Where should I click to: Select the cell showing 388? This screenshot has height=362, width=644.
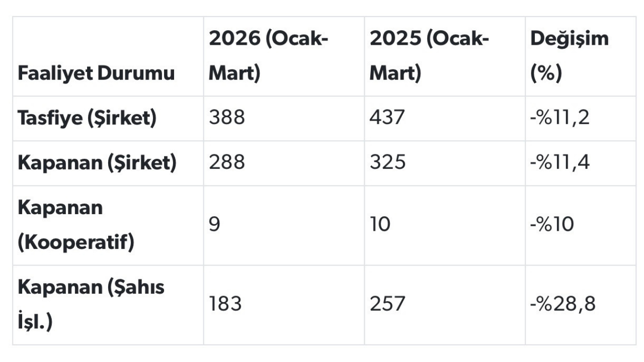point(227,118)
